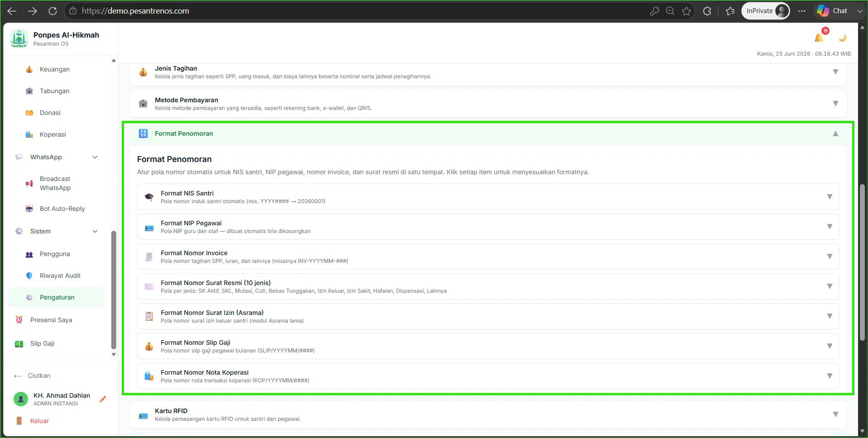Go forward with the browser forward arrow

point(32,11)
